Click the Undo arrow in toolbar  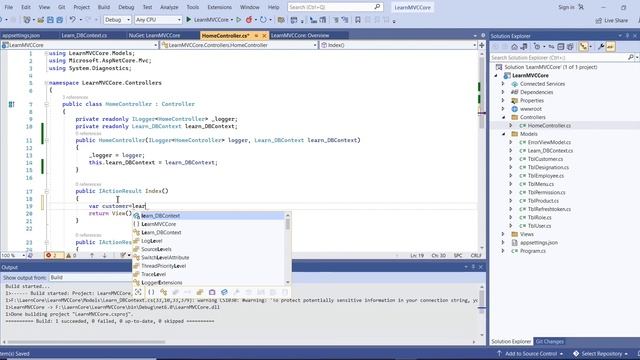73,20
